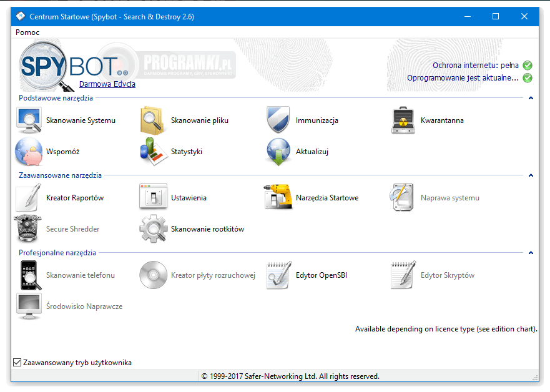The width and height of the screenshot is (550, 392).
Task: Open the Immunizacja shield icon
Action: (278, 120)
